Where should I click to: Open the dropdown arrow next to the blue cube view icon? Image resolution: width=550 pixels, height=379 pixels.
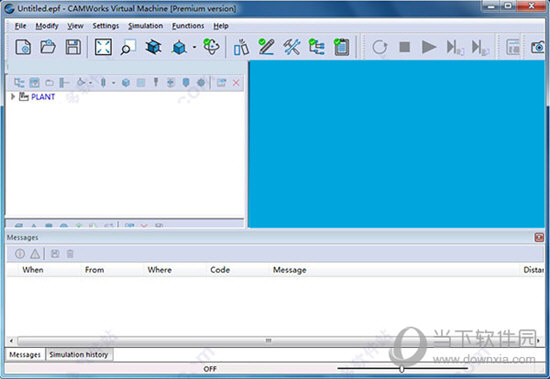pyautogui.click(x=194, y=47)
